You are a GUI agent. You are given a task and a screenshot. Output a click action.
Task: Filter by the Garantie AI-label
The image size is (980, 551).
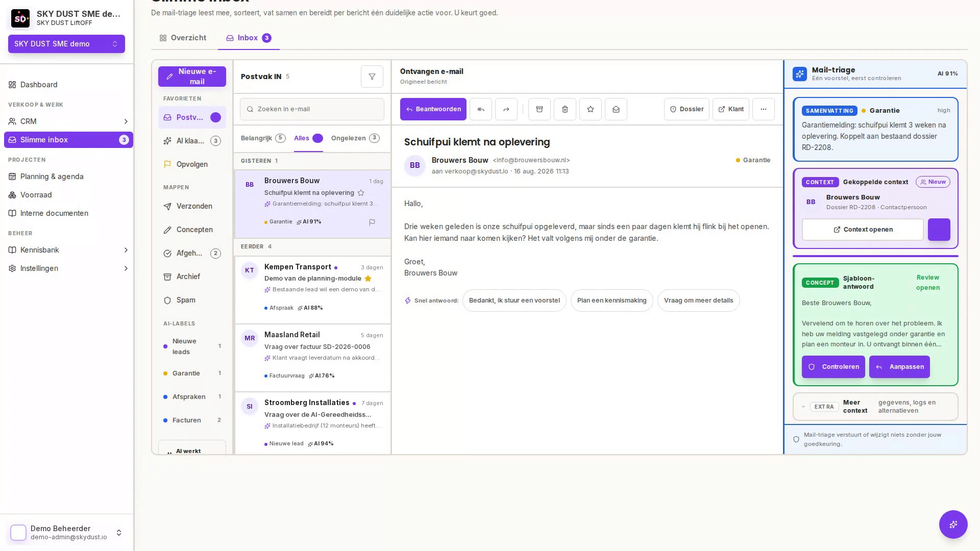[192, 373]
